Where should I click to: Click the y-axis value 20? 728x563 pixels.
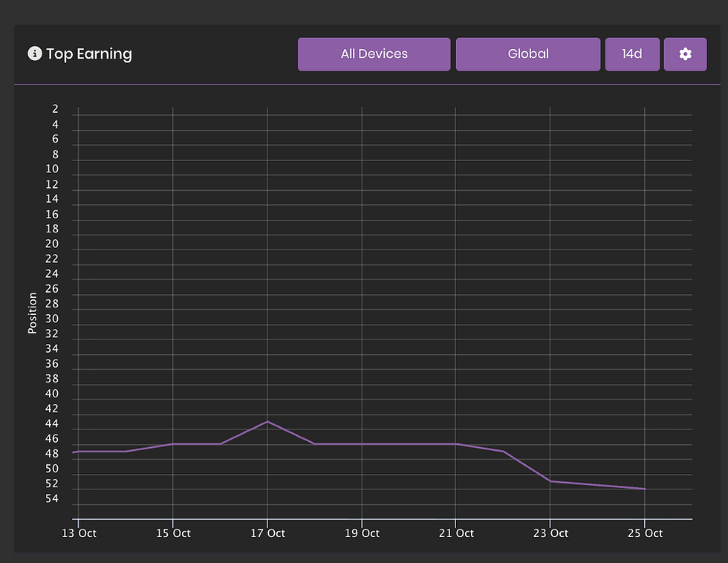pyautogui.click(x=52, y=244)
